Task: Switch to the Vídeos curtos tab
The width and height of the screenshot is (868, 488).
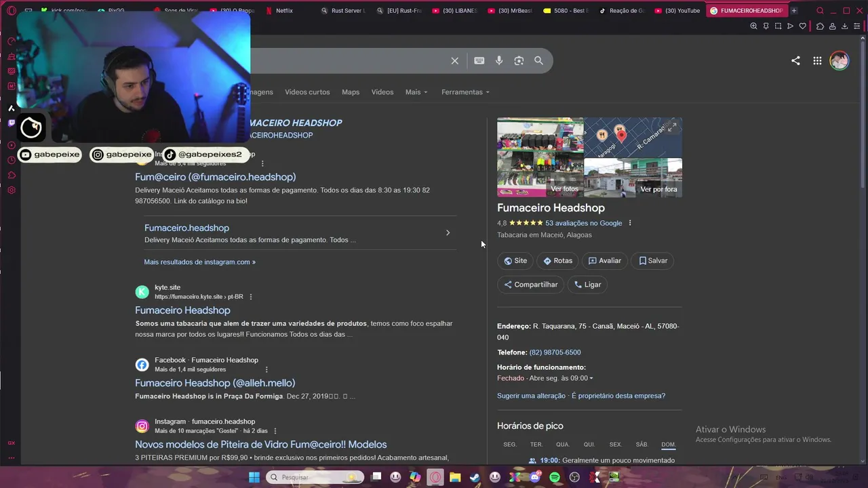Action: click(307, 92)
